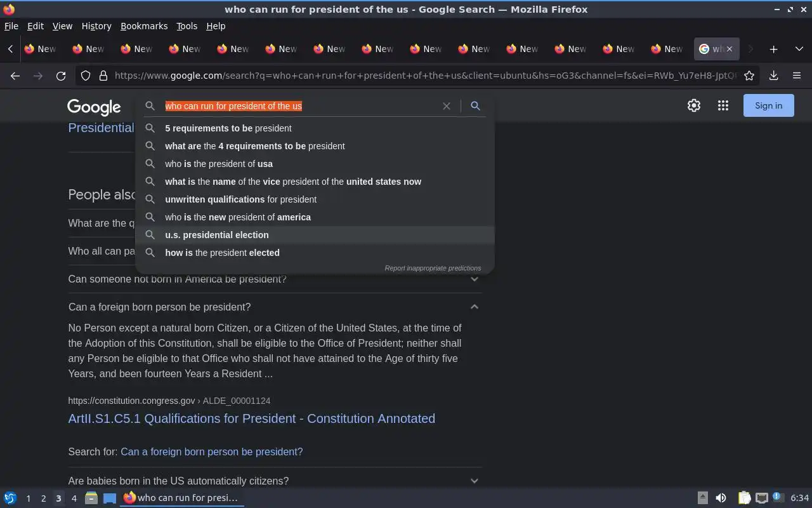Open the network status tray icon
Screen dimensions: 812x508
tap(762, 498)
